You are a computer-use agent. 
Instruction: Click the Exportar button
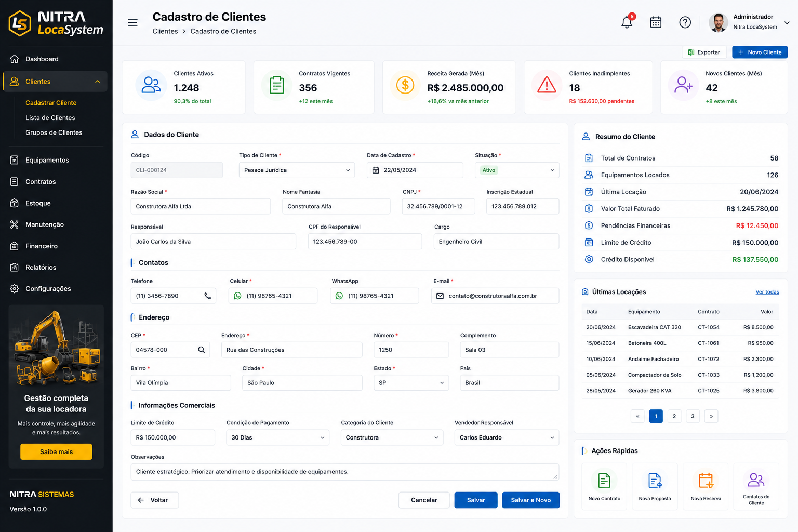click(704, 52)
